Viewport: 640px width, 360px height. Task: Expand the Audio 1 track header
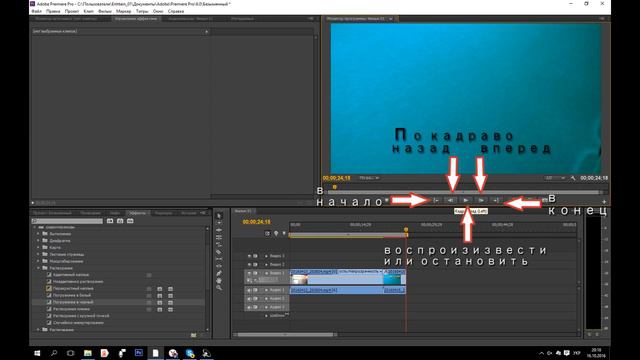click(266, 290)
